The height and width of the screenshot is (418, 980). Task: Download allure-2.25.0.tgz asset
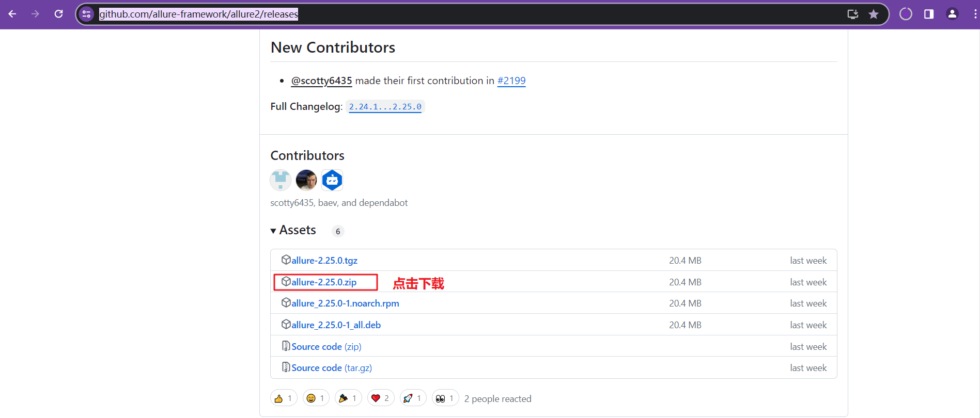coord(324,261)
